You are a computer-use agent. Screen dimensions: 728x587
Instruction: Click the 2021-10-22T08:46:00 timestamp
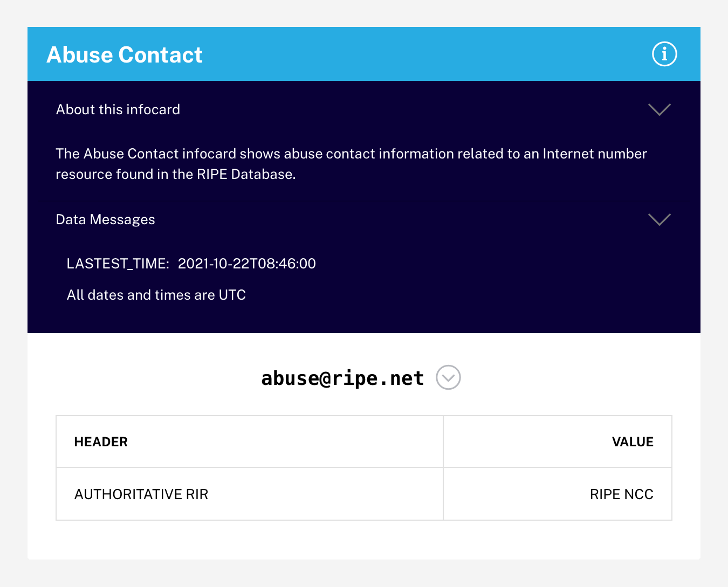tap(247, 264)
